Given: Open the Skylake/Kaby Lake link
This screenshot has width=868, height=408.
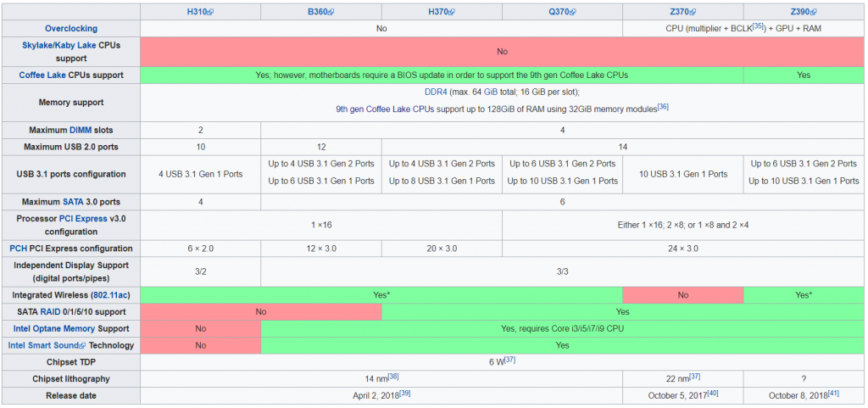Looking at the screenshot, I should [58, 45].
